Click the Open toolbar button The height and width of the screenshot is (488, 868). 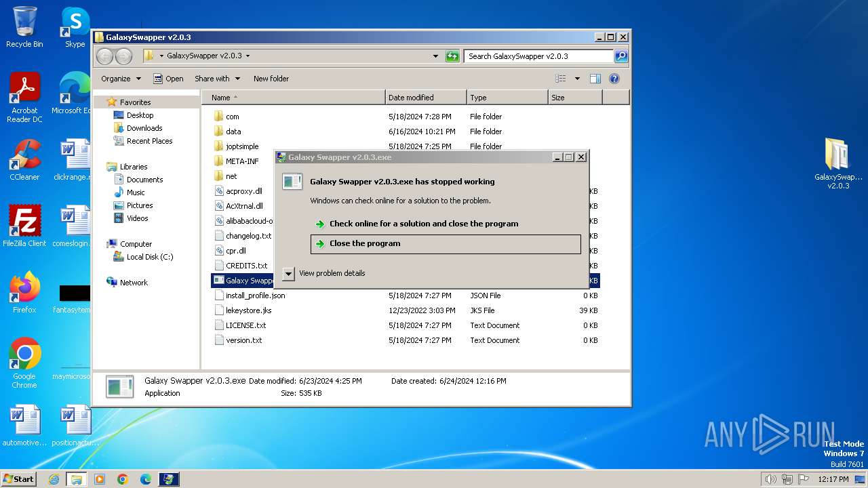click(168, 79)
